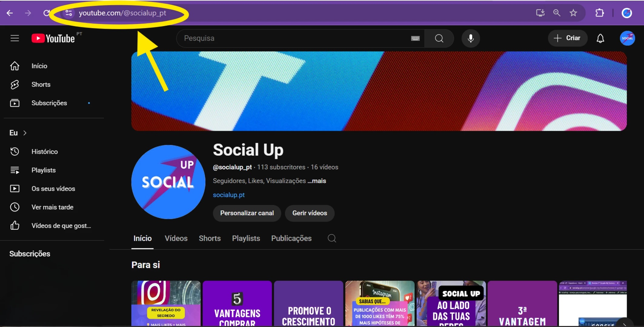
Task: Open the Revelação do Segredo video thumbnail
Action: (166, 303)
